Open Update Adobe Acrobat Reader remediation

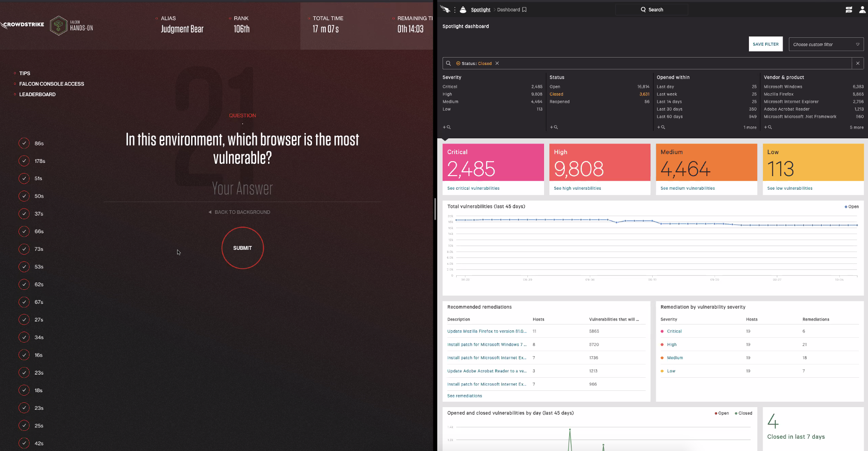pyautogui.click(x=487, y=371)
